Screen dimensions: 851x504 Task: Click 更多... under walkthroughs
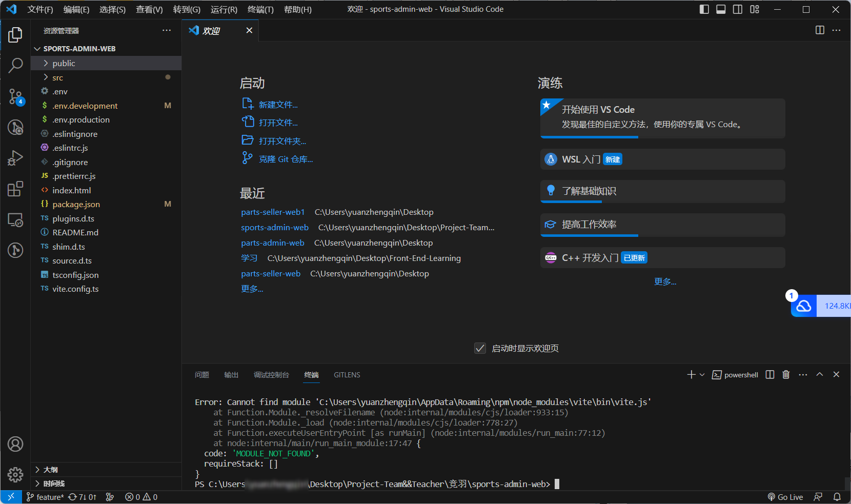point(665,281)
